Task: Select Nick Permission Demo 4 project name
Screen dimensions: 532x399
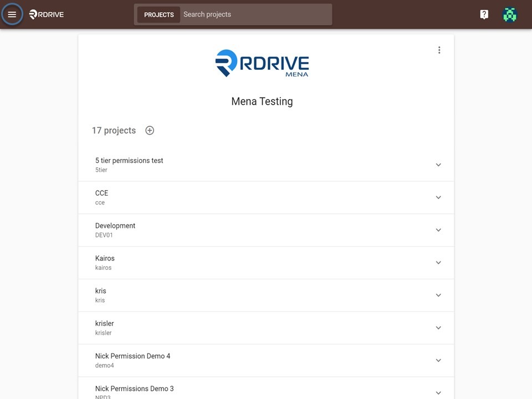Action: pos(132,356)
